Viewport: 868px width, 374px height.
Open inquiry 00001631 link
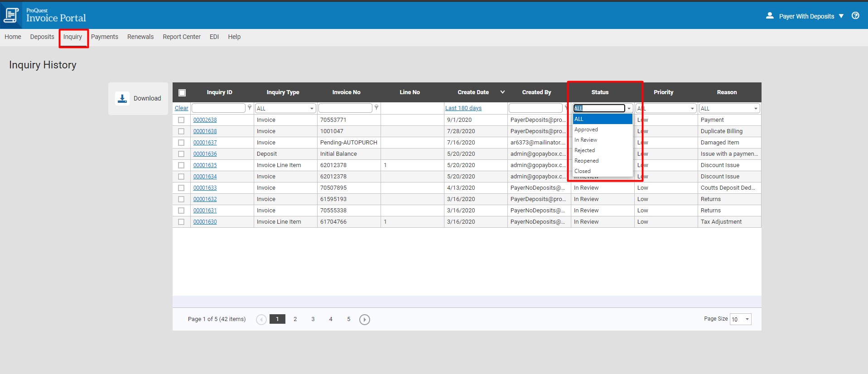point(205,211)
